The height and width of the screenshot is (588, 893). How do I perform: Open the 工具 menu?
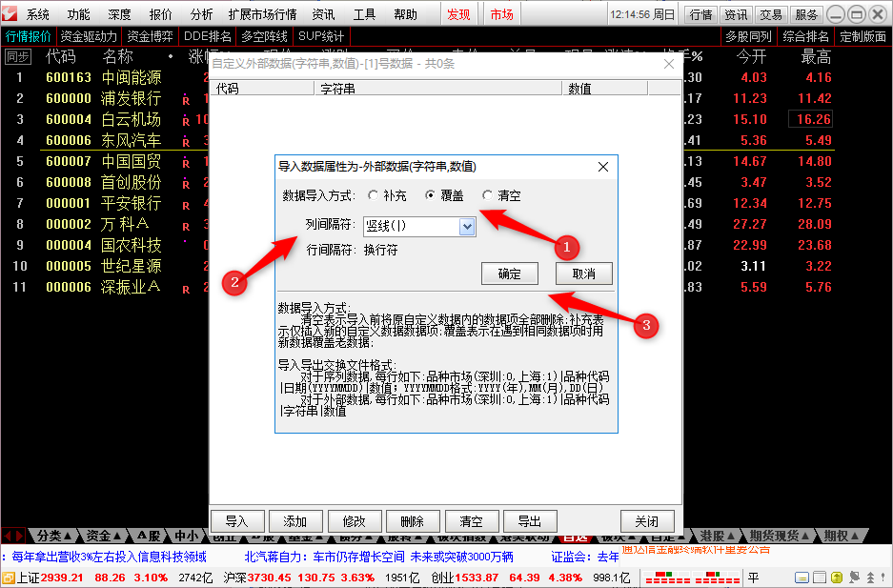364,14
